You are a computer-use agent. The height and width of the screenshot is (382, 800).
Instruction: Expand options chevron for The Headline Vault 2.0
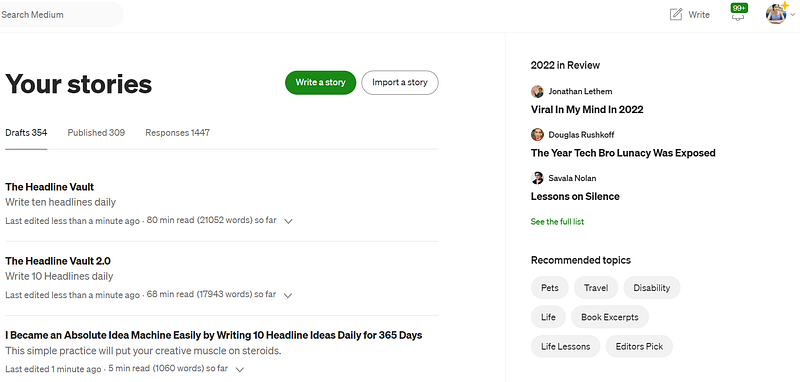(288, 295)
